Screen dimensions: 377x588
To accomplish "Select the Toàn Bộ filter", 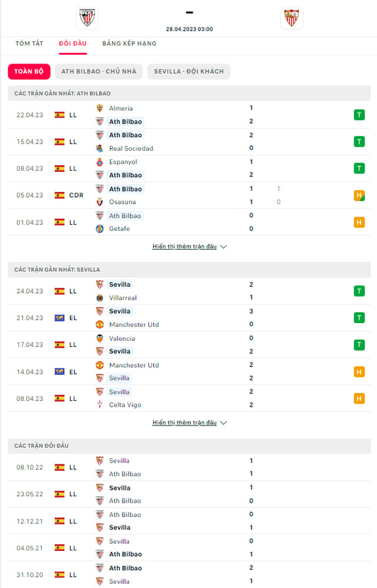I will pos(29,71).
